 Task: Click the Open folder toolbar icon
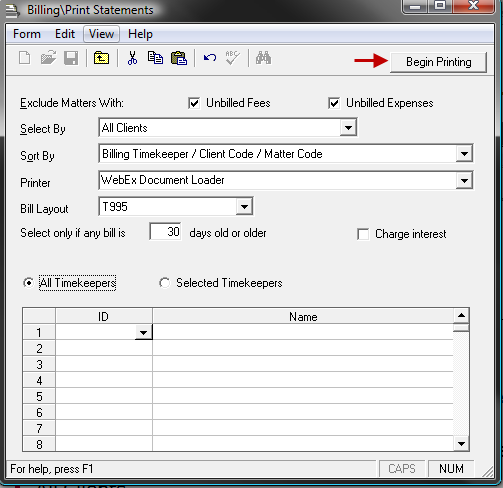pos(48,58)
